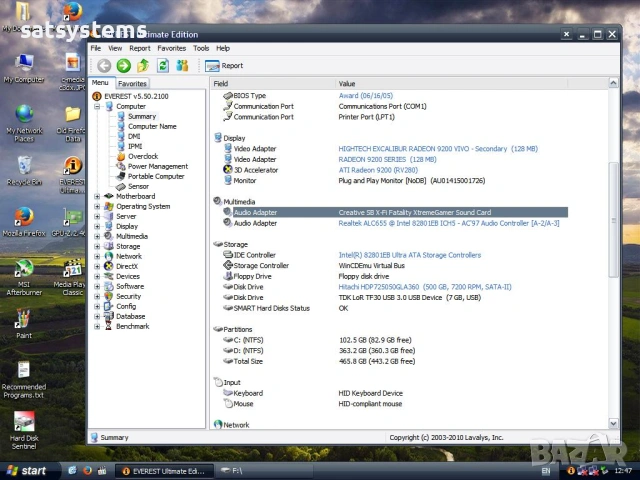Click the green Forward arrow
This screenshot has height=480, width=640.
point(124,65)
